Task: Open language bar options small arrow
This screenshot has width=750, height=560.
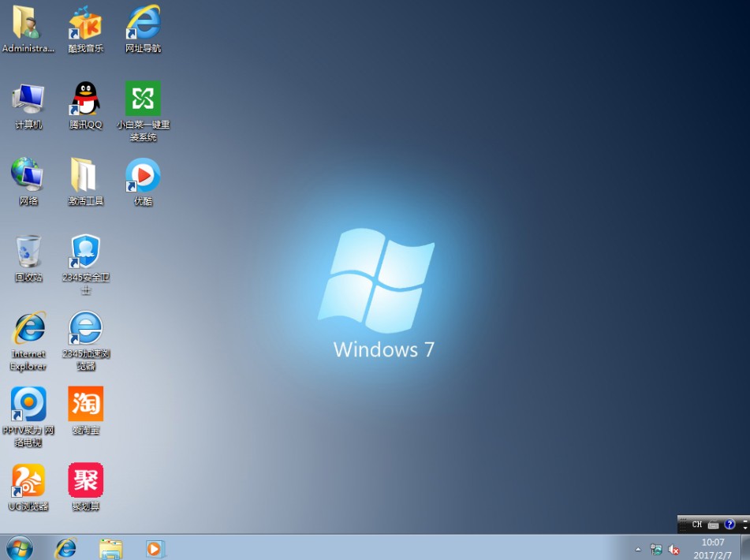Action: point(745,528)
